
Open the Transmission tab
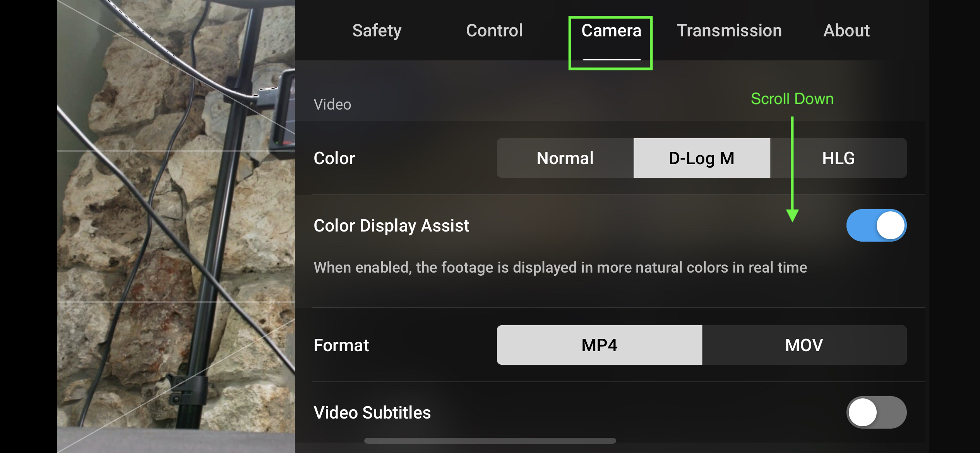coord(729,31)
